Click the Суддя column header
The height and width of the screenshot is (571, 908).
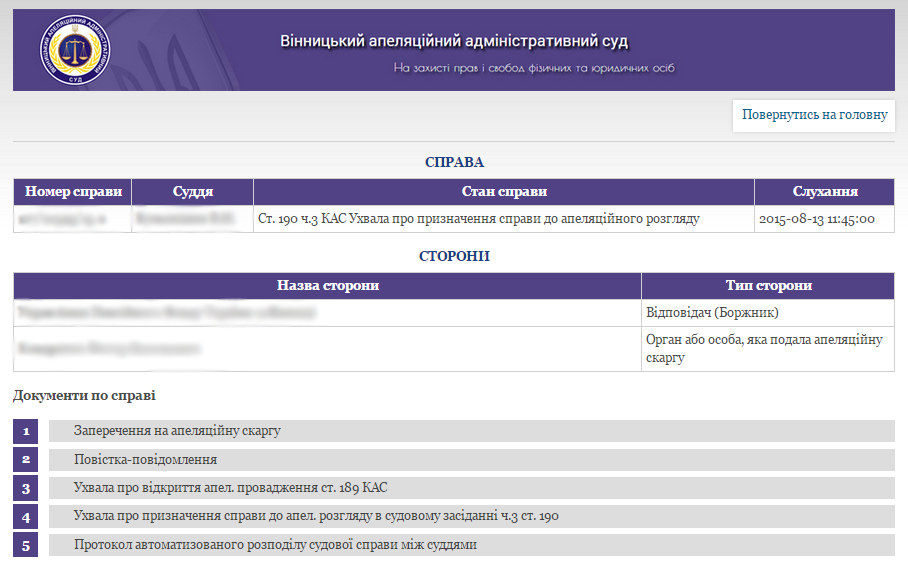tap(192, 192)
